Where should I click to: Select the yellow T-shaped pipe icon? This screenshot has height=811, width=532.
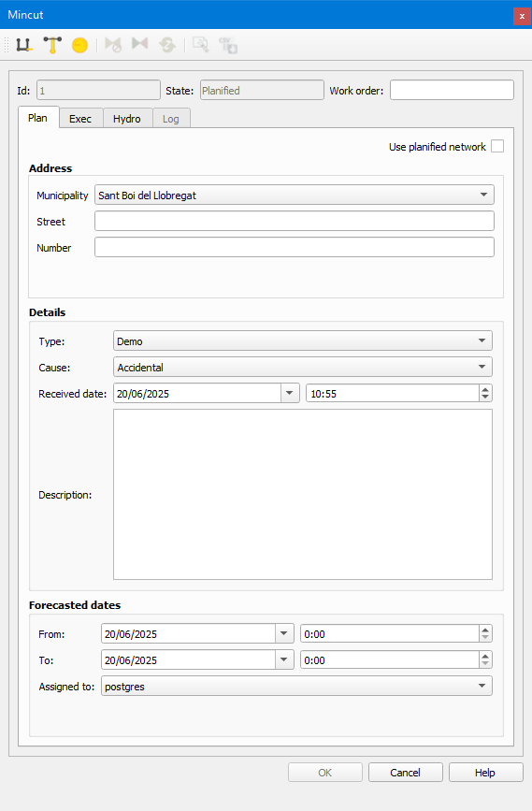tap(52, 45)
